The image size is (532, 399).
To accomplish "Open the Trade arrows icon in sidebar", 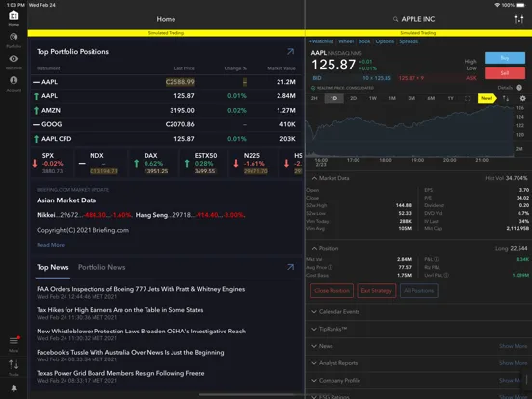I will (x=13, y=367).
